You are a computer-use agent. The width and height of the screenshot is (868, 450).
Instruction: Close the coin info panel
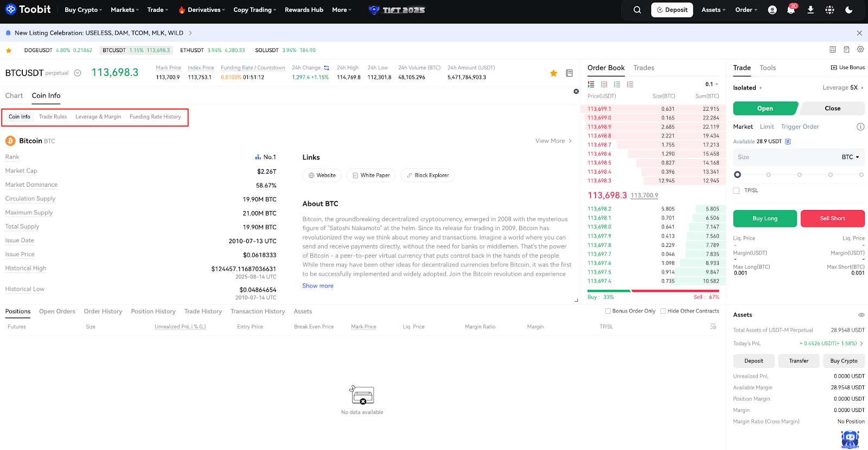point(576,91)
